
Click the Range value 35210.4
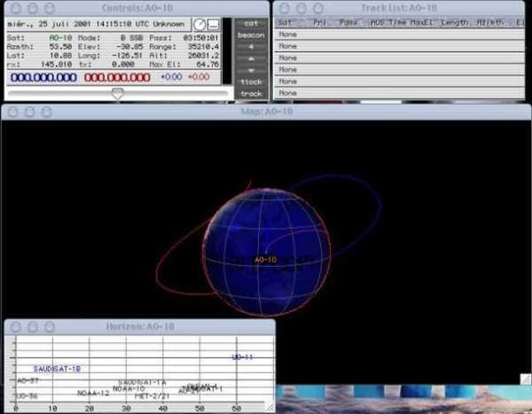click(x=203, y=46)
